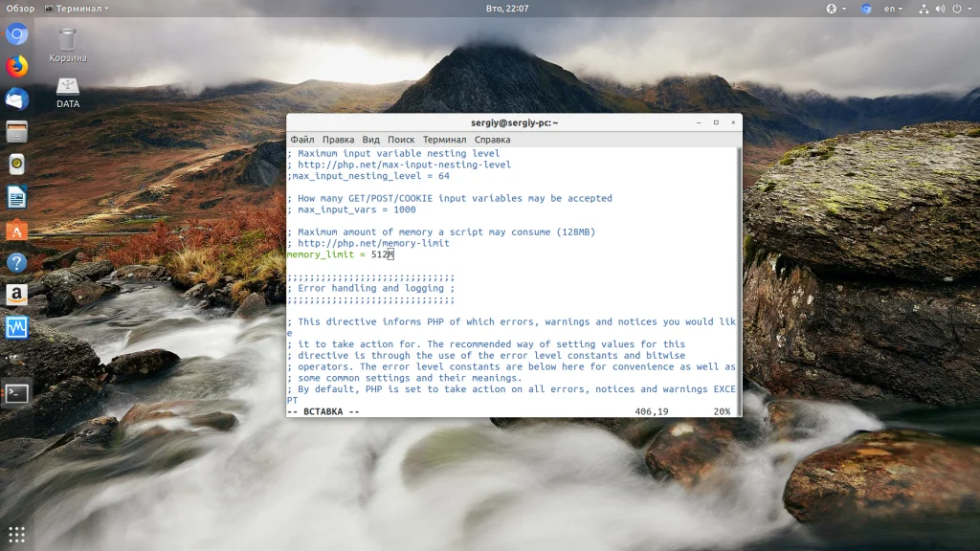Image resolution: width=980 pixels, height=551 pixels.
Task: Open the Справка menu
Action: 492,140
